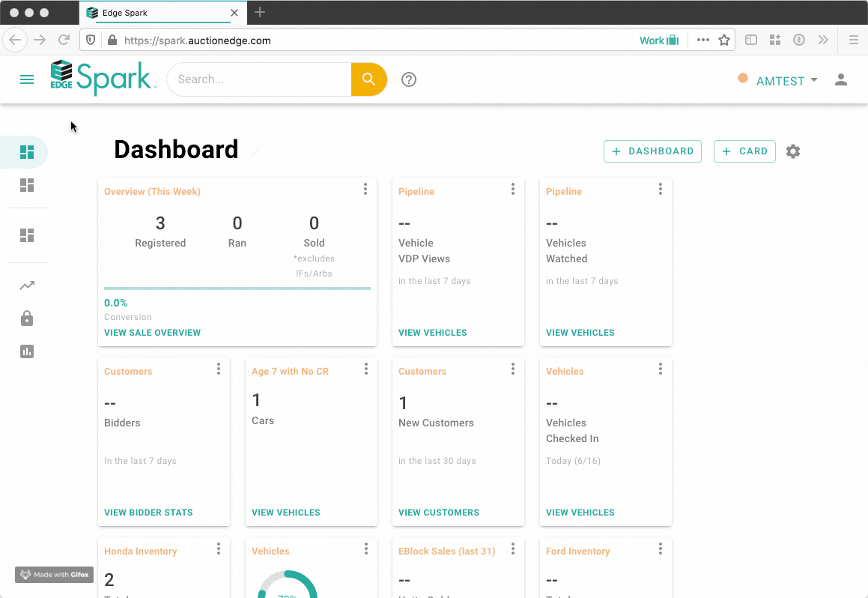Click the conversion progress bar in Overview
The width and height of the screenshot is (868, 598).
237,289
